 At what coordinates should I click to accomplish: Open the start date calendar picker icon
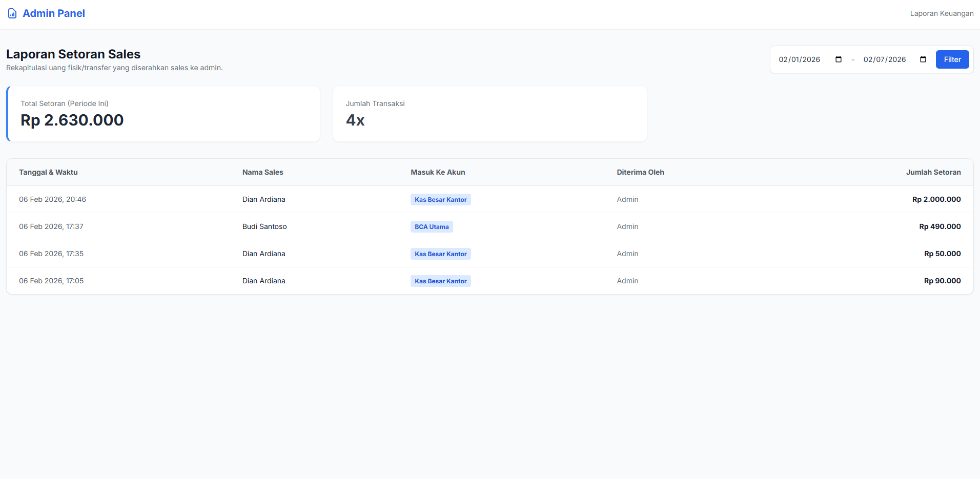839,59
